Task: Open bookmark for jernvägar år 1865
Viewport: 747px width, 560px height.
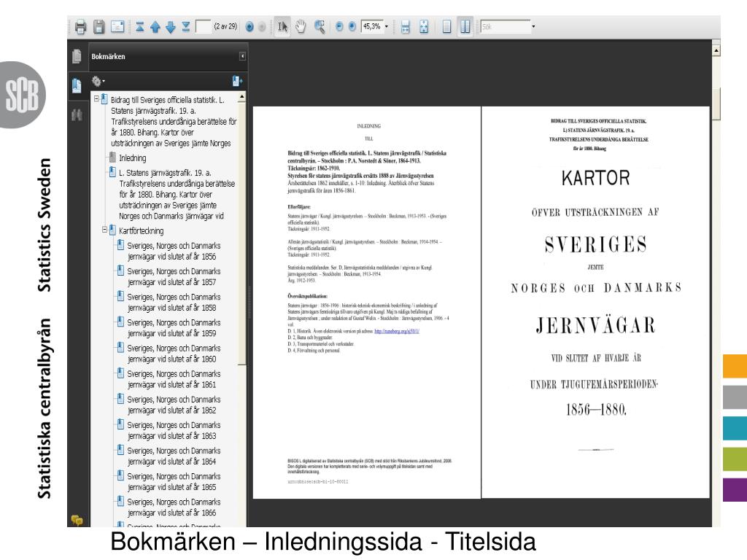Action: (x=174, y=482)
